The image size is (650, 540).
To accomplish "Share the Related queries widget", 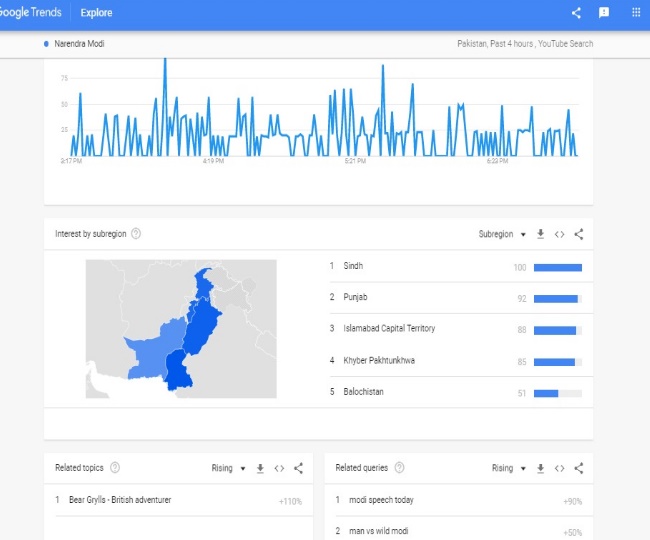I will coord(579,468).
